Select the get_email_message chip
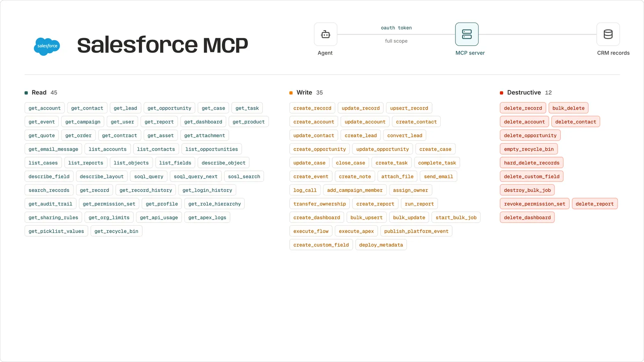This screenshot has width=644, height=362. 53,149
